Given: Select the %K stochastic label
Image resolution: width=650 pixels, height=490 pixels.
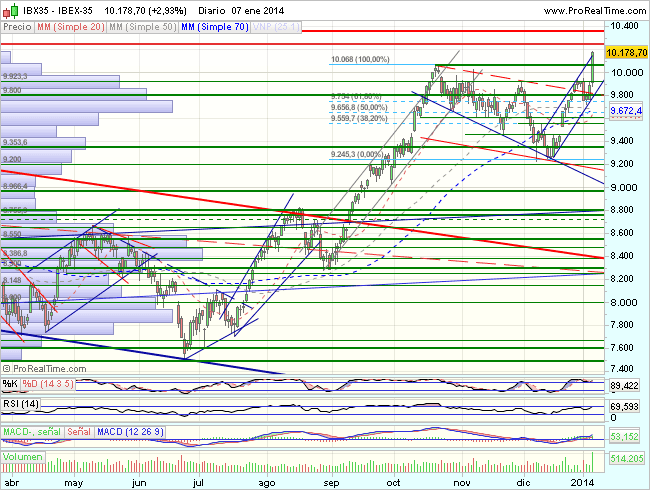Looking at the screenshot, I should click(10, 383).
